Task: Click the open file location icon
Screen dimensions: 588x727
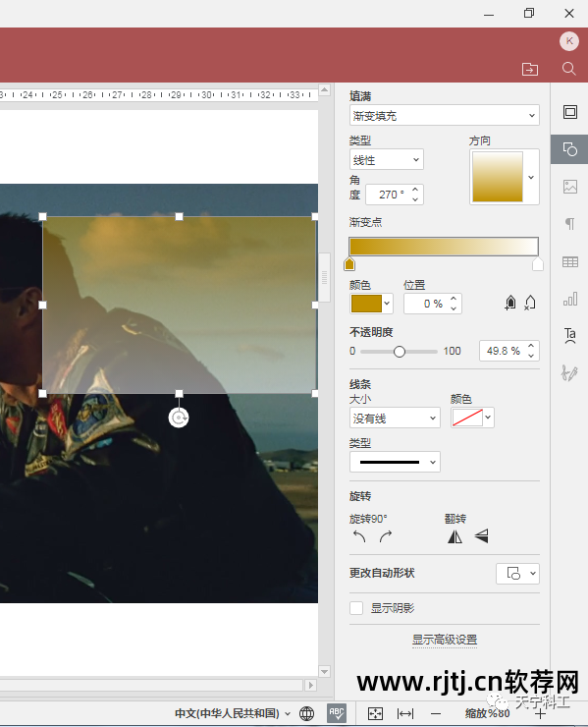Action: pyautogui.click(x=530, y=69)
